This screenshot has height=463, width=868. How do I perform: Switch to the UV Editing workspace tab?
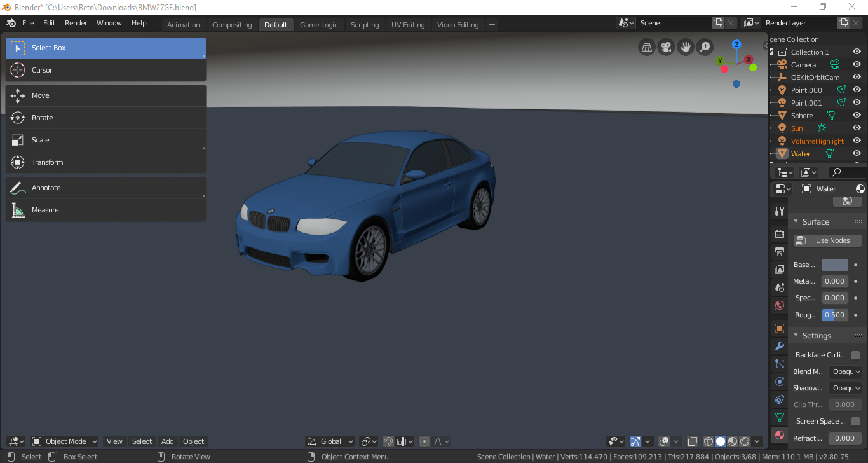point(408,25)
